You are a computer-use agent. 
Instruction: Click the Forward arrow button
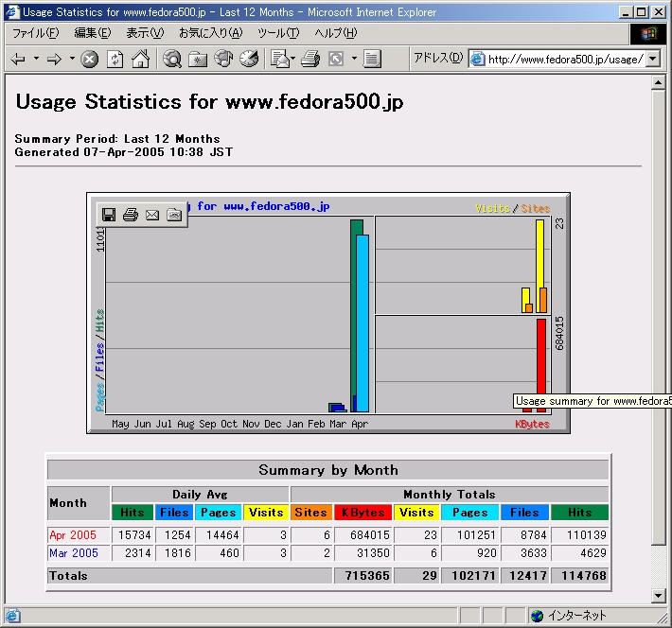(54, 60)
